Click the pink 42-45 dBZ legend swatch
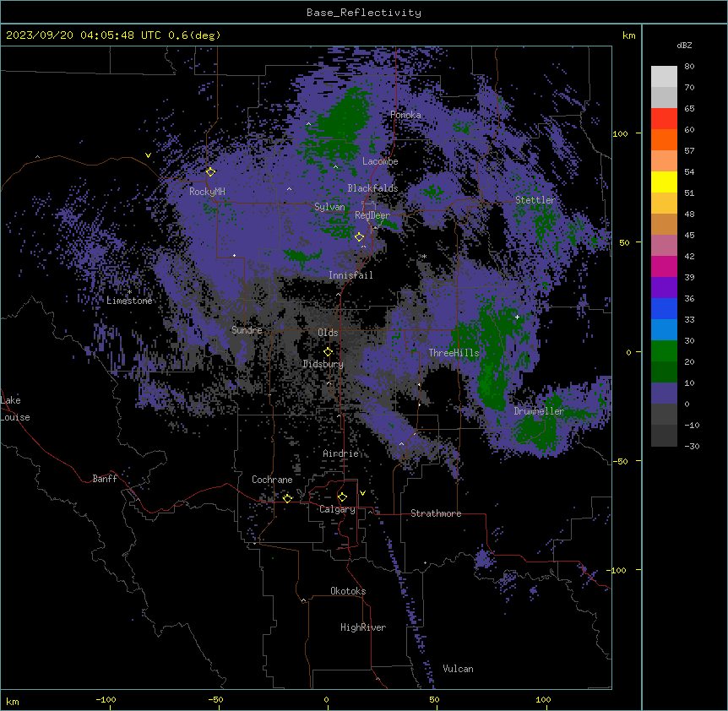The image size is (728, 711). (664, 245)
